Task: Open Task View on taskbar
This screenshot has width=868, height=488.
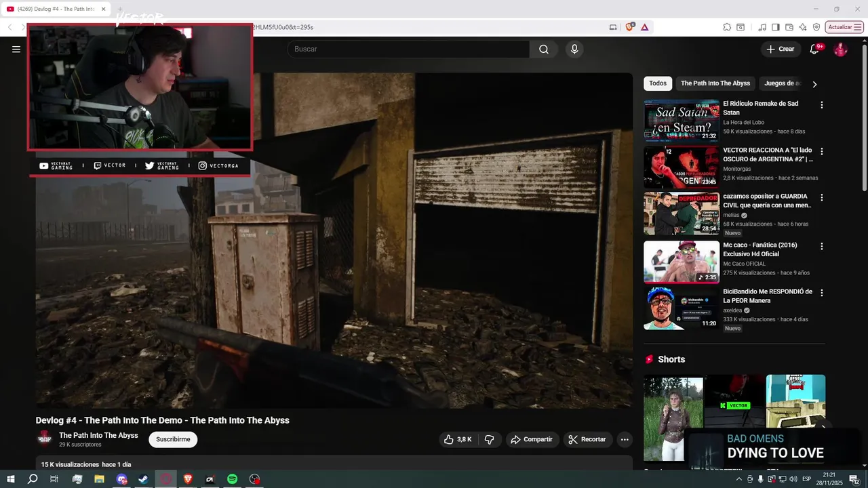Action: tap(54, 479)
